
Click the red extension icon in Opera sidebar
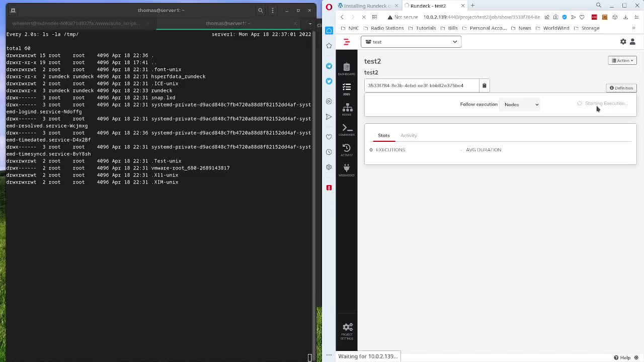[x=329, y=188]
